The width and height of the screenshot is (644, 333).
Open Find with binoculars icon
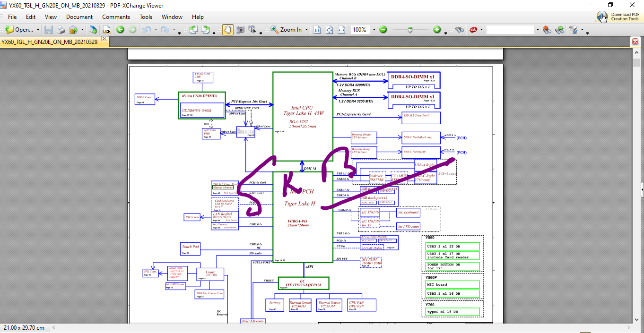[x=459, y=29]
